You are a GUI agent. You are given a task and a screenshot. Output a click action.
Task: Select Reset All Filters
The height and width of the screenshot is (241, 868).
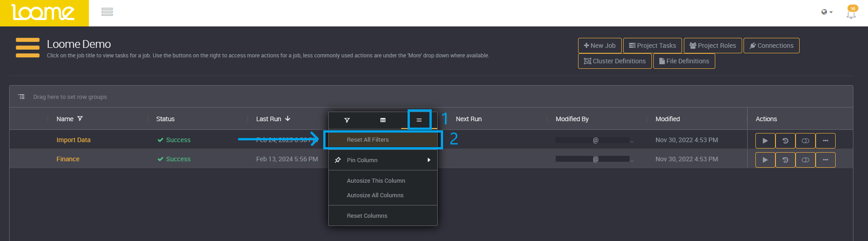[x=383, y=140]
